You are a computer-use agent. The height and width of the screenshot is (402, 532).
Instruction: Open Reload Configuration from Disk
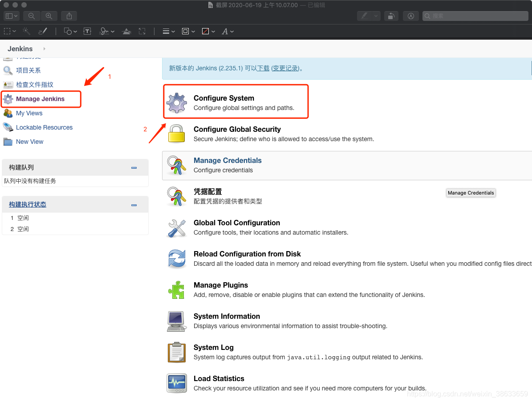pos(247,254)
